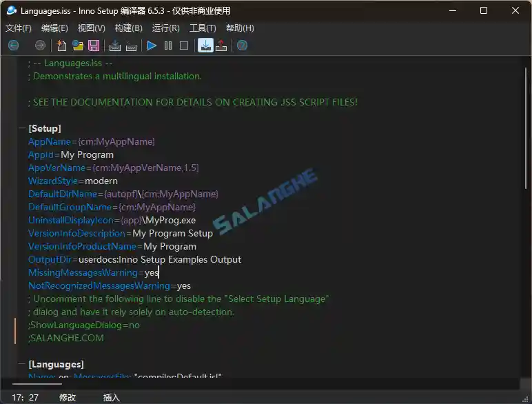Open an existing script file
Viewport: 532px width, 404px height.
click(78, 46)
